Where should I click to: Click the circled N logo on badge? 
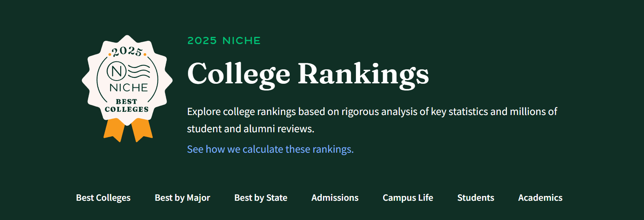click(117, 72)
